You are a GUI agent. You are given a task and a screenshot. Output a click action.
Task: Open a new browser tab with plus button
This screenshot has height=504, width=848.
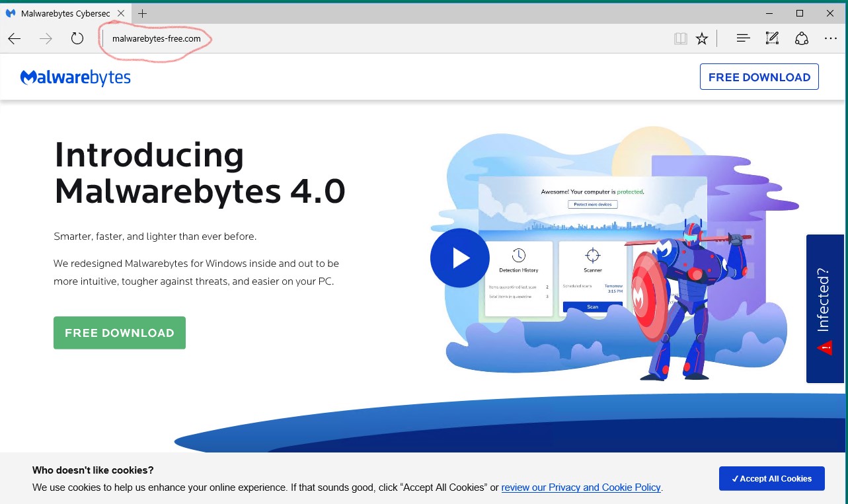(142, 13)
